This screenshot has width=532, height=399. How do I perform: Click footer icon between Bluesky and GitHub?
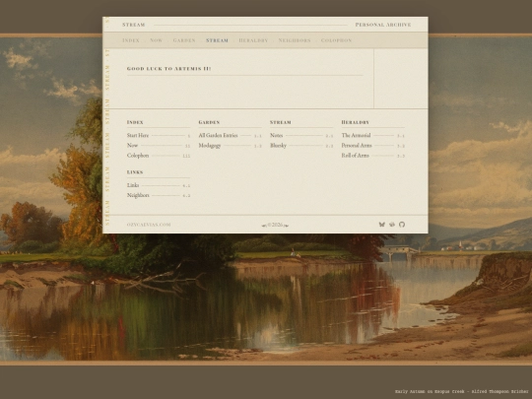[x=392, y=225]
